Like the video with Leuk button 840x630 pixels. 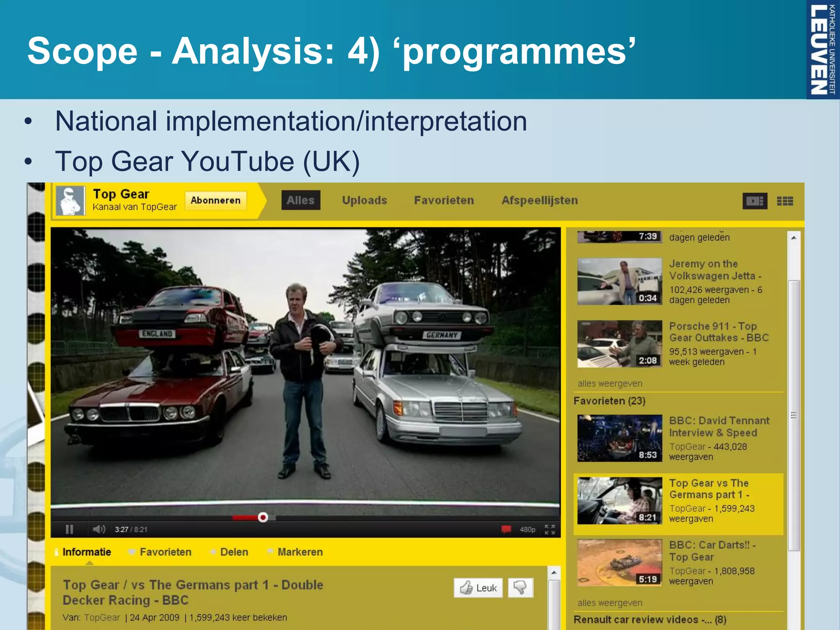coord(478,588)
